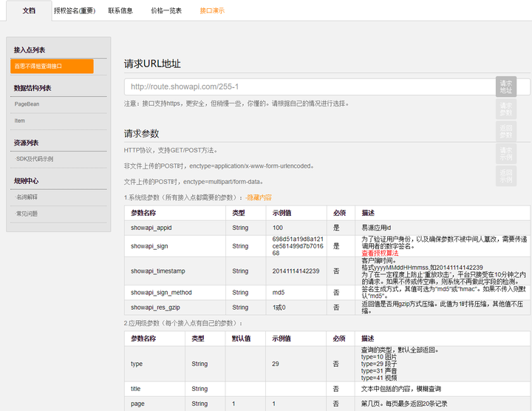Click the title parameter name cell
Image resolution: width=532 pixels, height=411 pixels.
point(154,389)
